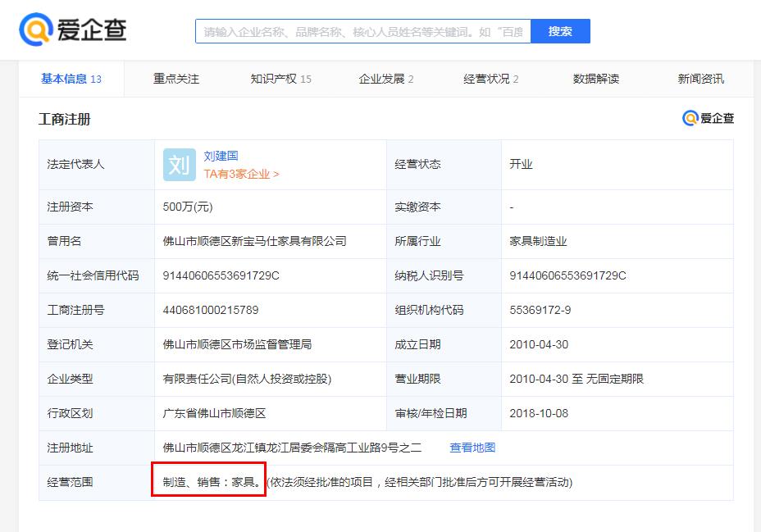
Task: Select the registered capital value 500万(元)
Action: 188,207
